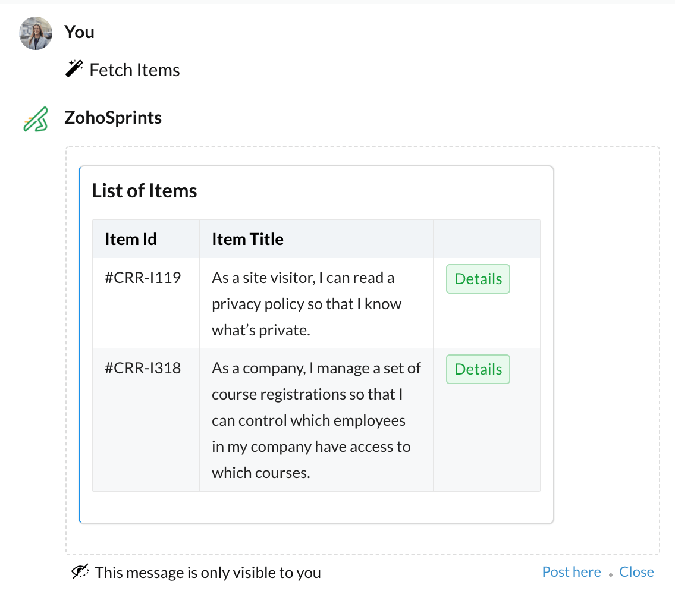Image resolution: width=675 pixels, height=616 pixels.
Task: Open Details for item #CRR-I318
Action: 478,369
